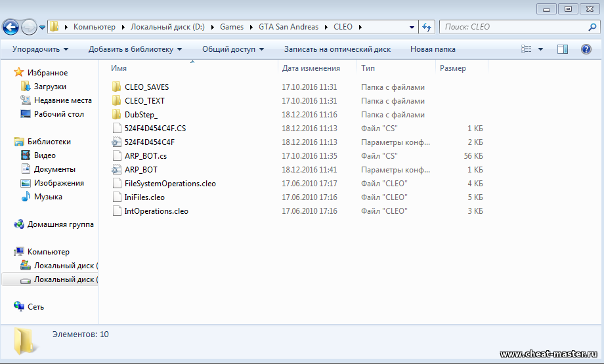Image resolution: width=604 pixels, height=364 pixels.
Task: Select the 524F4D454C4F config file icon
Action: 116,142
